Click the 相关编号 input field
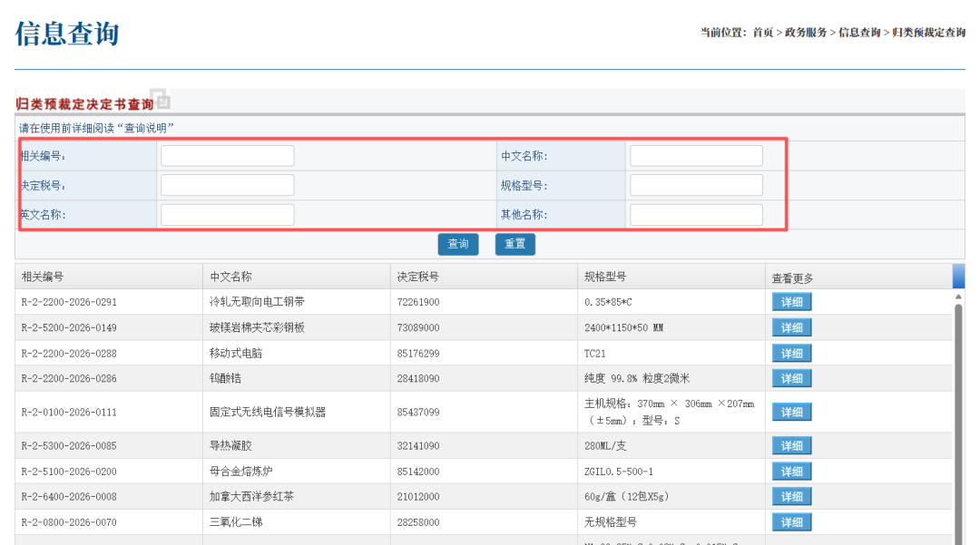 (x=228, y=156)
